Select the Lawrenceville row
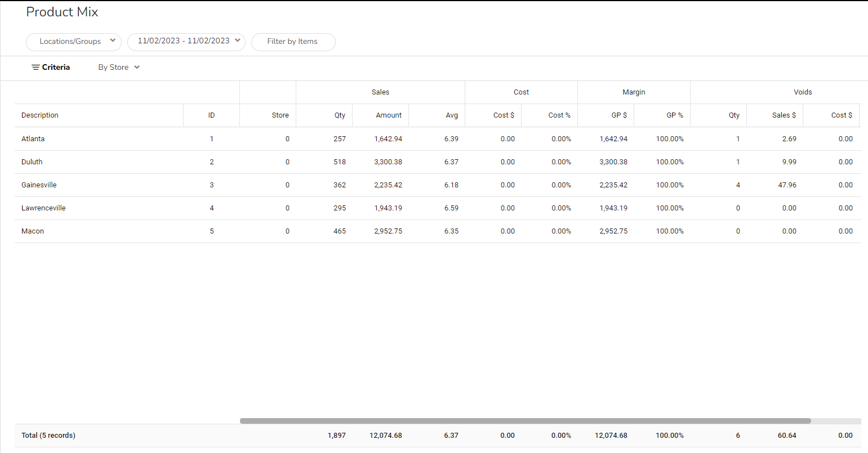This screenshot has height=453, width=868. 43,208
